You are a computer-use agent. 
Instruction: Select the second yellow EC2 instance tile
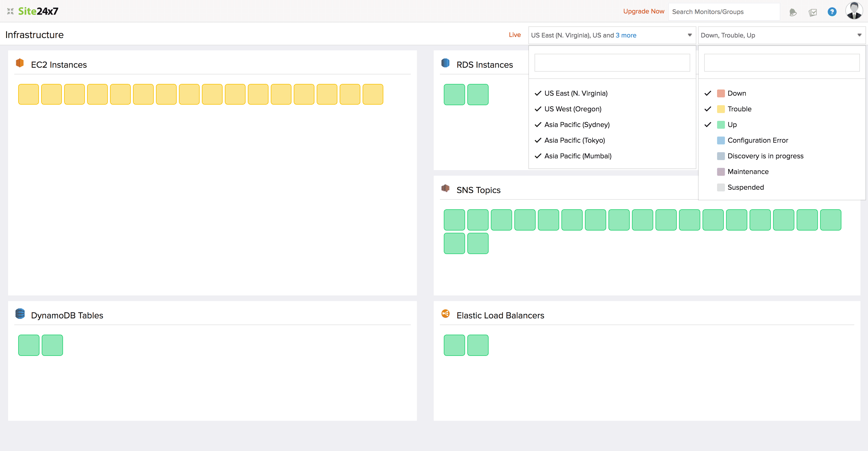tap(52, 94)
